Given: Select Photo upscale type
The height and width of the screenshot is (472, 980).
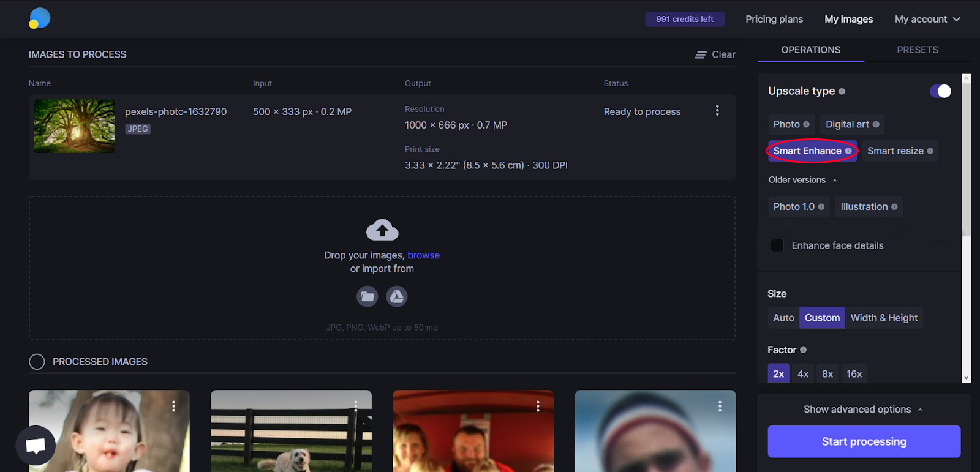Looking at the screenshot, I should [x=791, y=124].
